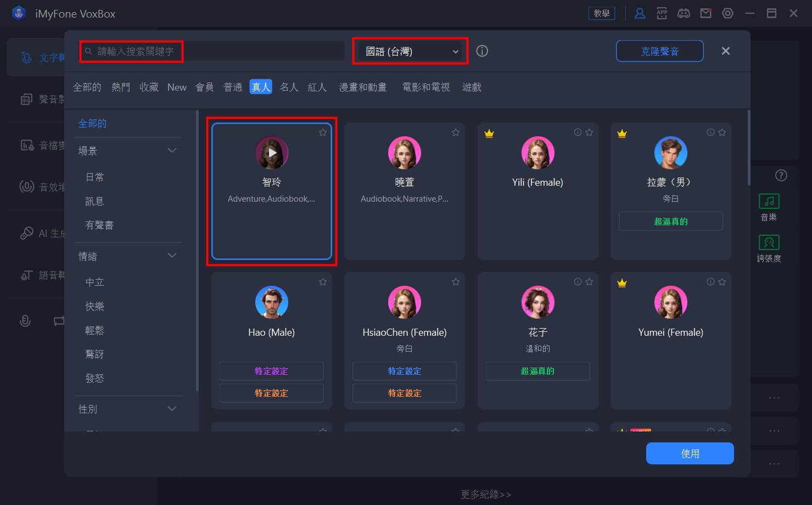812x505 pixels.
Task: Click 超逼真的 tag on 拉蒙(男) card
Action: pyautogui.click(x=671, y=221)
